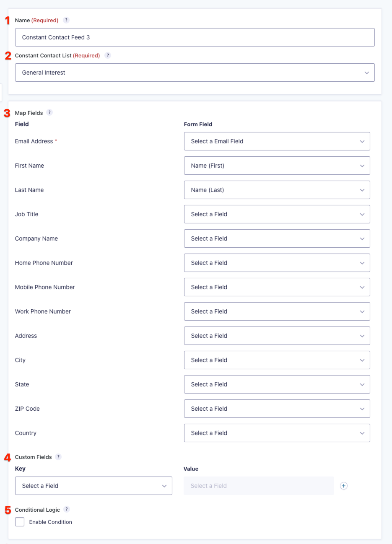This screenshot has width=392, height=544.
Task: Open the Home Phone Number field dropdown
Action: pos(277,263)
